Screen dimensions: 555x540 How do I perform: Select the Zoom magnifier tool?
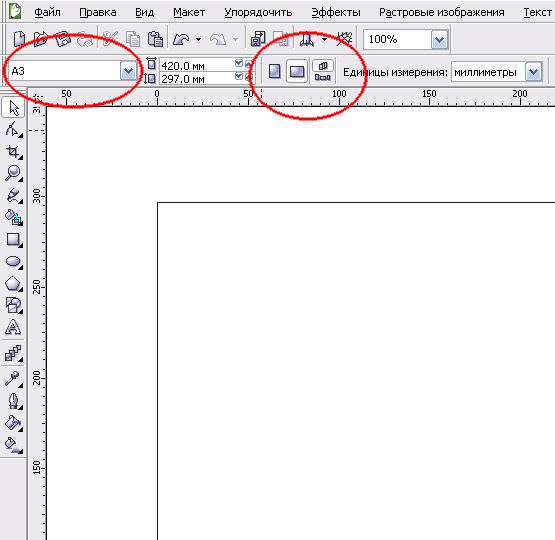13,173
